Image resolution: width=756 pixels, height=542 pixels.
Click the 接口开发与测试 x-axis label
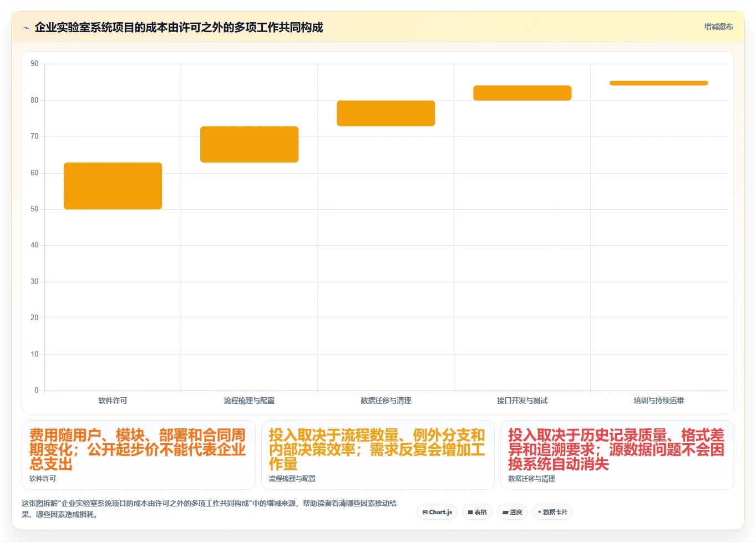coord(522,401)
